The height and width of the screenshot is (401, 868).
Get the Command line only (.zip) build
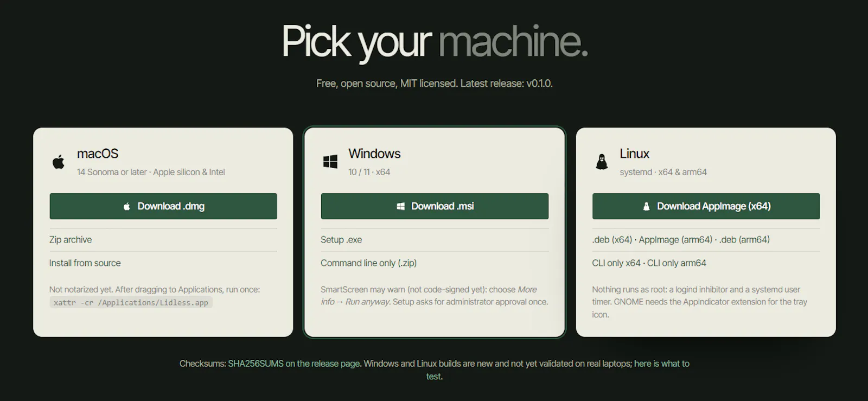[368, 263]
